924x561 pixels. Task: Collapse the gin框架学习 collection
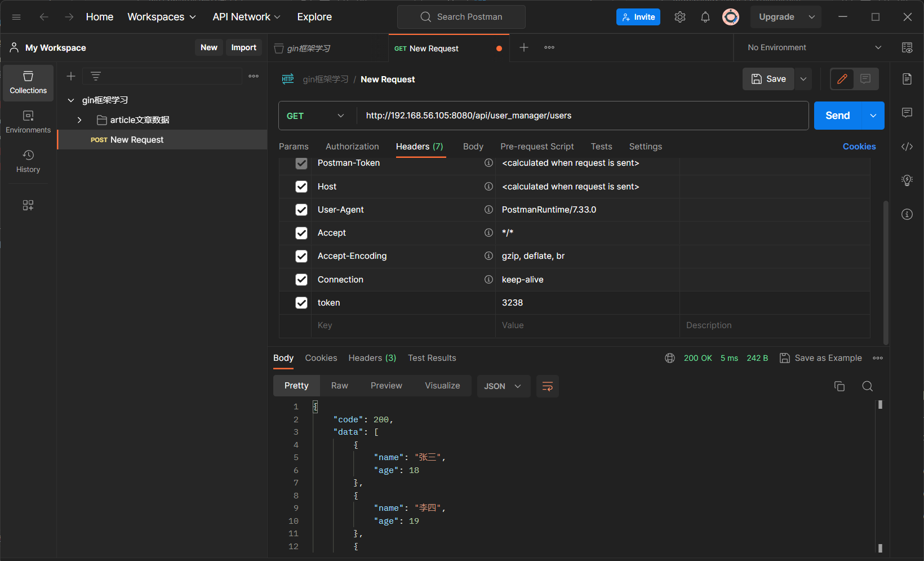[71, 100]
